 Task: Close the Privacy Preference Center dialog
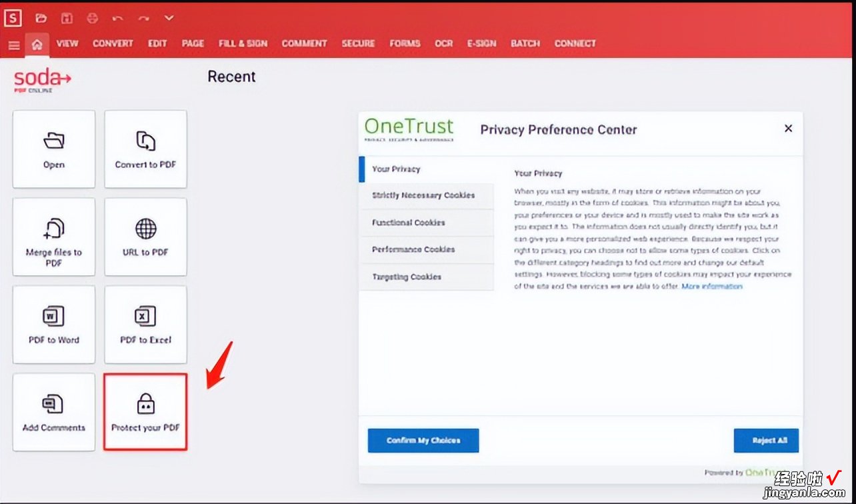click(788, 129)
